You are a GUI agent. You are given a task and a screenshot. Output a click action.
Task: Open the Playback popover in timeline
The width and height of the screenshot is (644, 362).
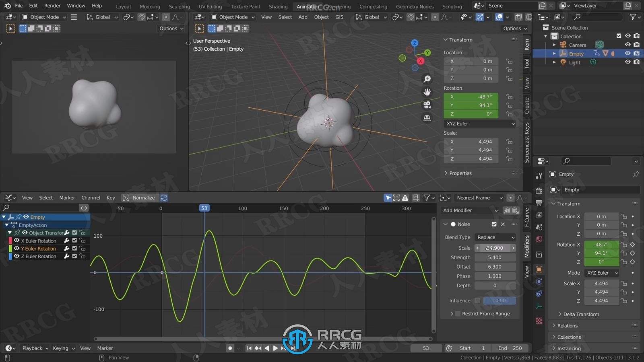coord(35,348)
